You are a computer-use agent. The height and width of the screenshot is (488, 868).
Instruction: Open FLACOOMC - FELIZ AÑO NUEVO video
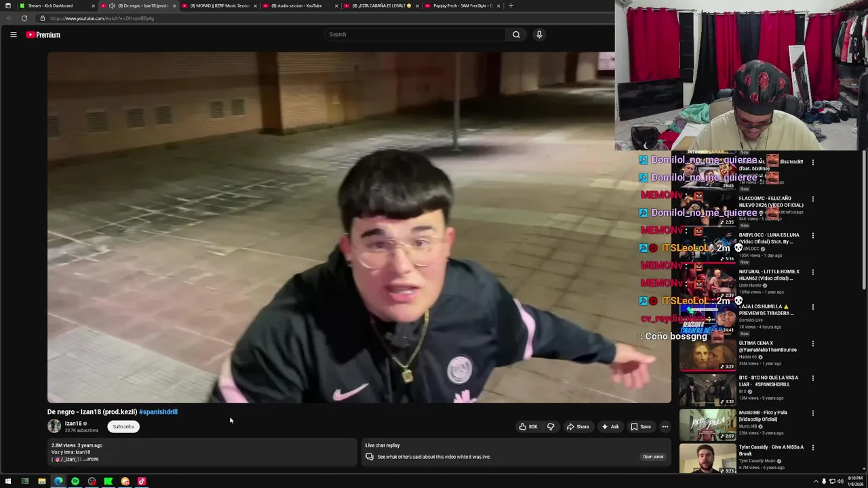pos(770,201)
